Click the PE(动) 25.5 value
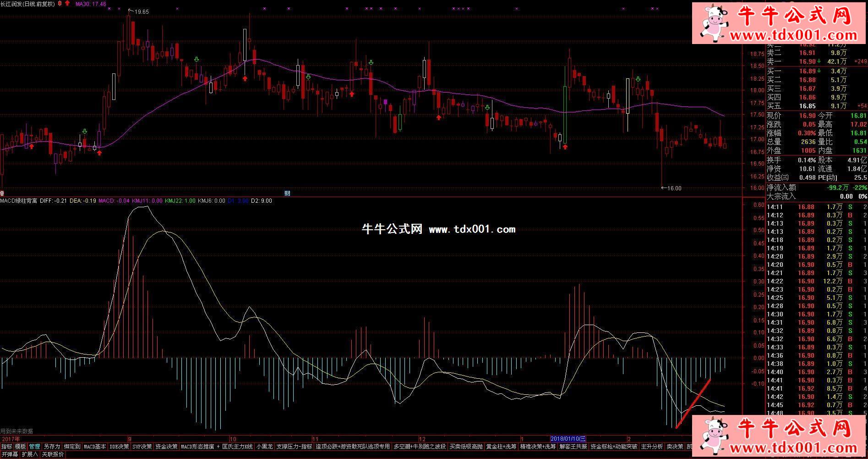 coord(860,177)
